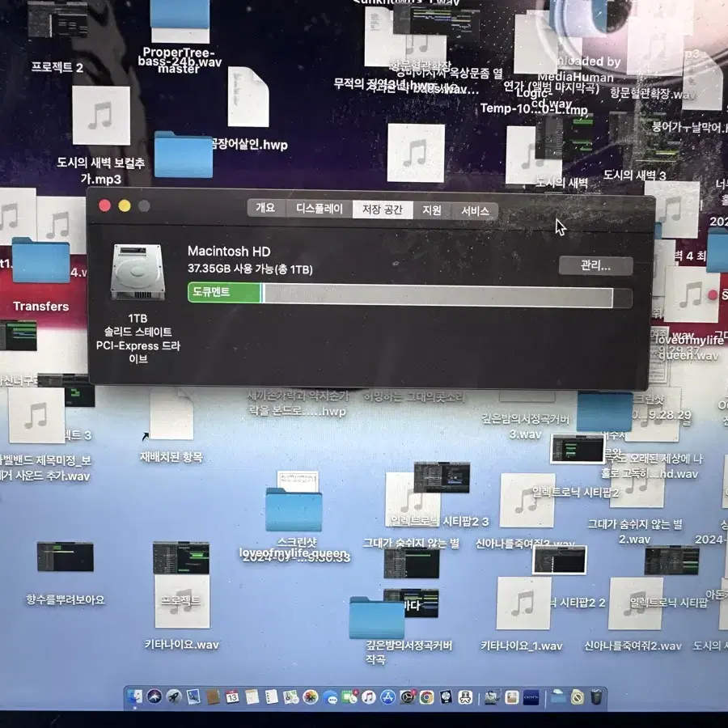Click the 37.35GB 사용 가능 text
728x728 pixels.
[x=250, y=269]
